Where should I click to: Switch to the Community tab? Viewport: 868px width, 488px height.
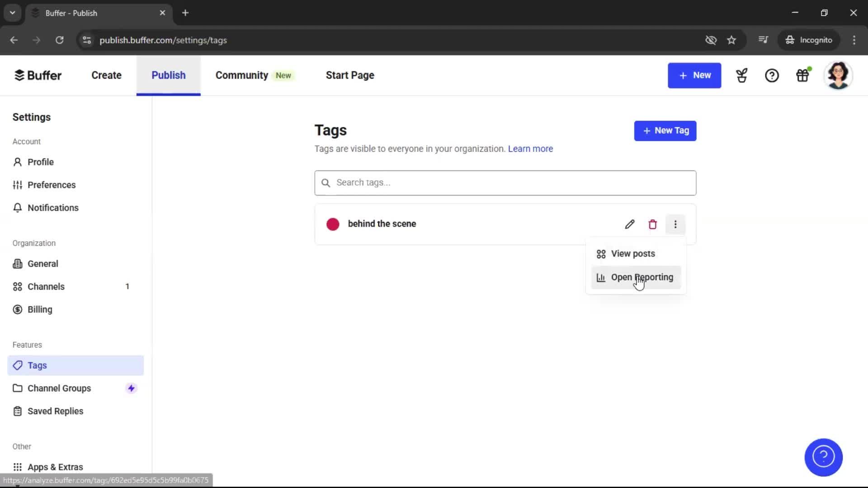pyautogui.click(x=241, y=75)
